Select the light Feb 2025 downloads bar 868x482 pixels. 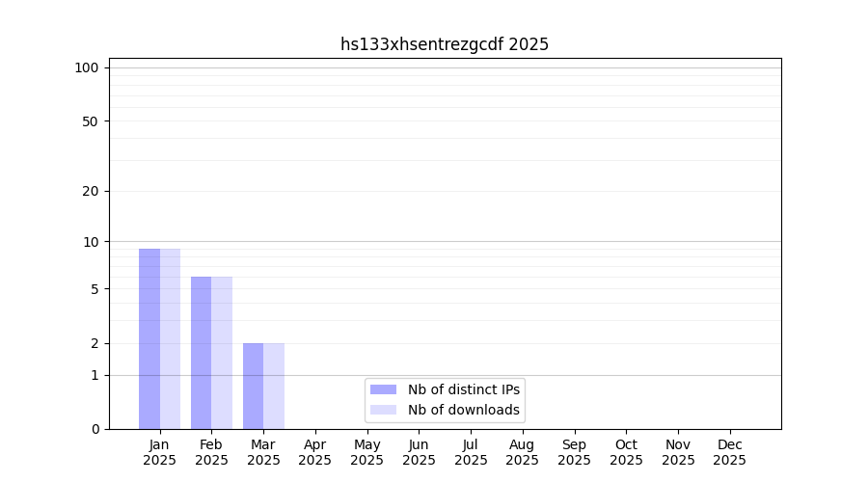click(x=222, y=353)
